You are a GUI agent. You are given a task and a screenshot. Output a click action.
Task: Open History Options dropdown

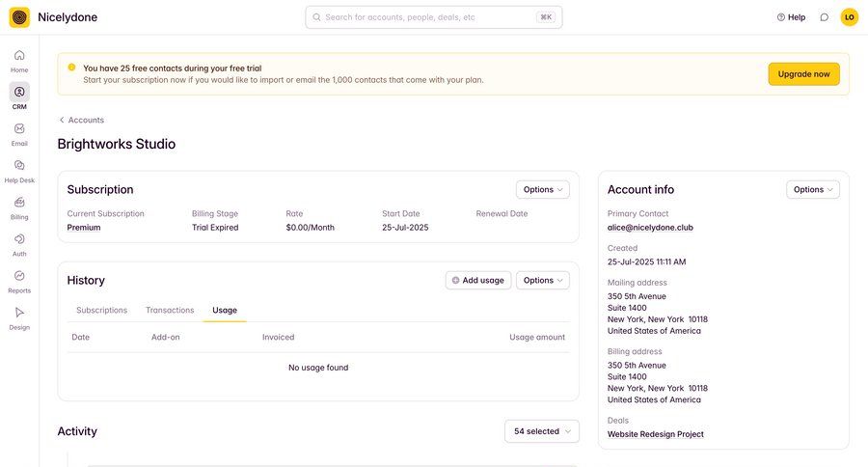coord(542,281)
